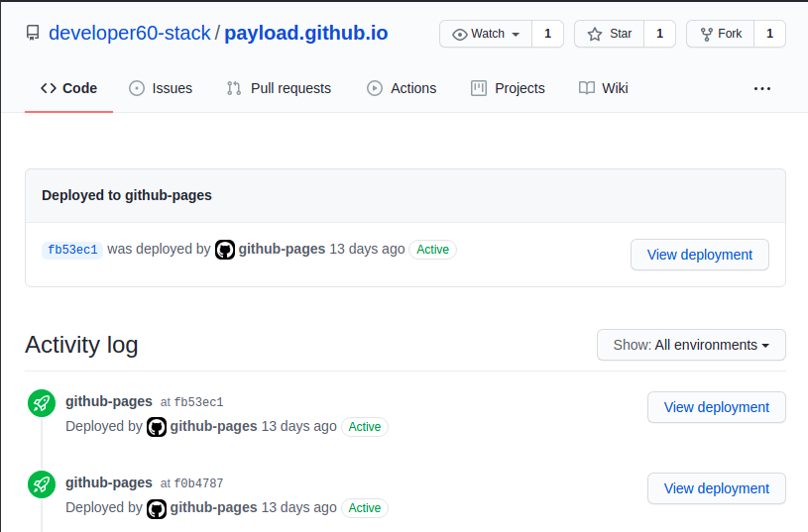Open the stargazers count of 1
The height and width of the screenshot is (532, 808).
[x=659, y=34]
